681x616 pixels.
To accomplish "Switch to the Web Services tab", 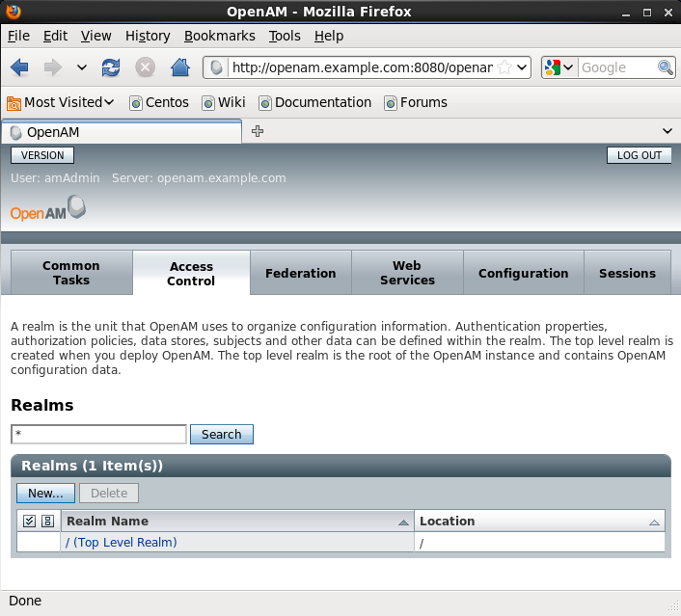I will pyautogui.click(x=407, y=273).
